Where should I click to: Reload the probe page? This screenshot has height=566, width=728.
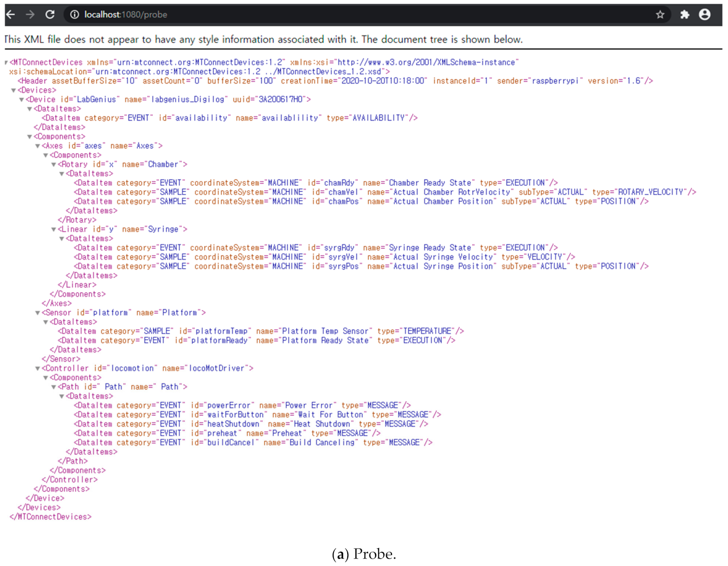pos(50,14)
